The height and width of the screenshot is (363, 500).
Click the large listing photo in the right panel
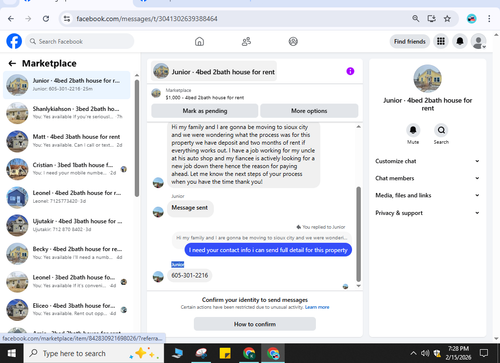click(428, 79)
